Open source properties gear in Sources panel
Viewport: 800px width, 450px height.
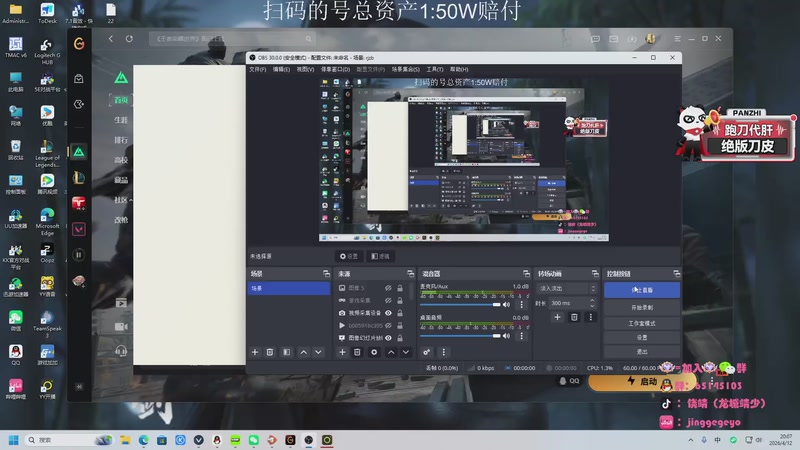(x=374, y=352)
